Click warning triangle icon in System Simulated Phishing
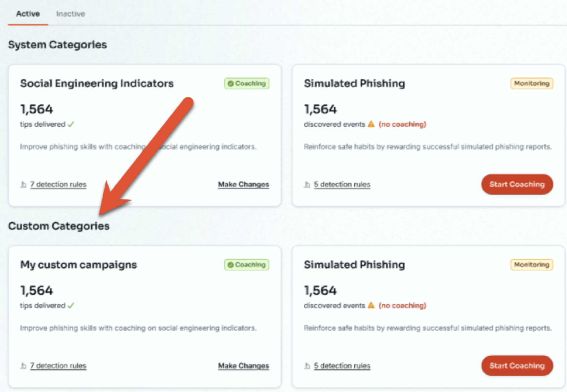 click(371, 124)
